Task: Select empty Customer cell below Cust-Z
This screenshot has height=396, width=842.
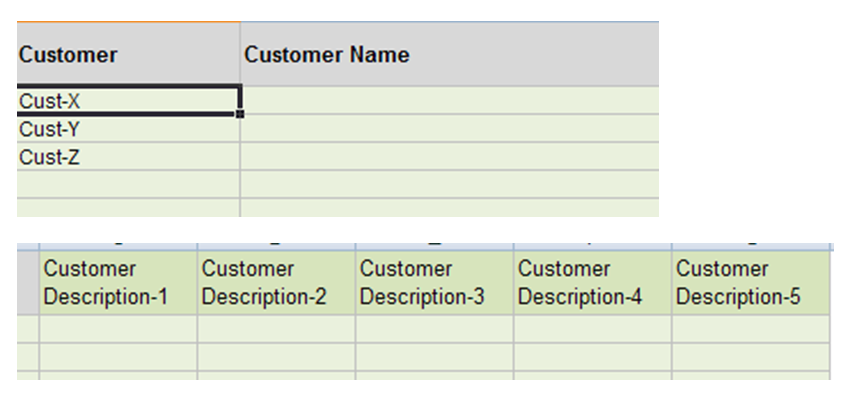Action: [x=128, y=184]
